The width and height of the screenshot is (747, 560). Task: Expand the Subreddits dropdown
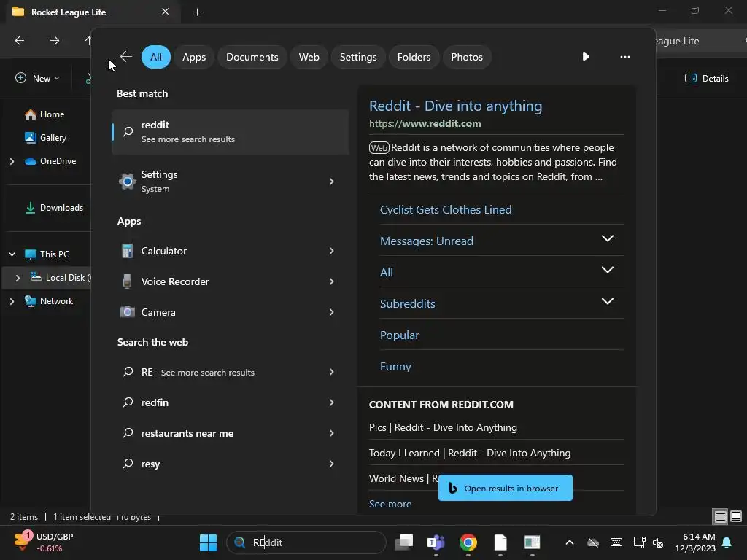pyautogui.click(x=608, y=301)
